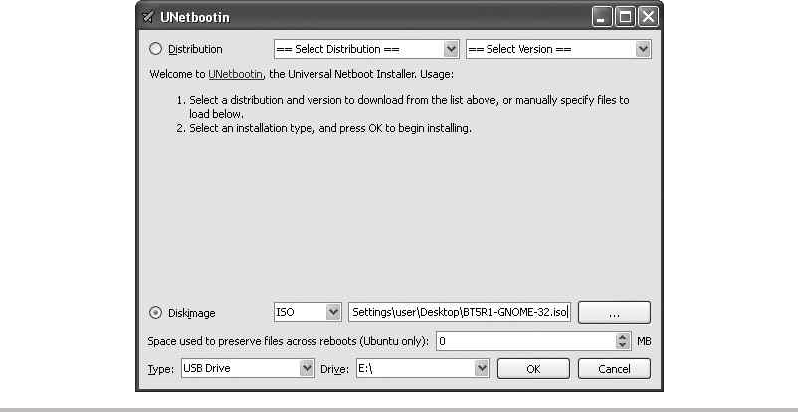
Task: Select the Diskimage radio button
Action: coord(155,313)
